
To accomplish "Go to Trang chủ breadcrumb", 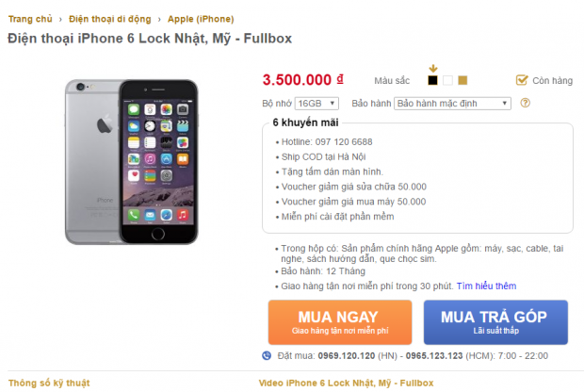I will pyautogui.click(x=30, y=19).
